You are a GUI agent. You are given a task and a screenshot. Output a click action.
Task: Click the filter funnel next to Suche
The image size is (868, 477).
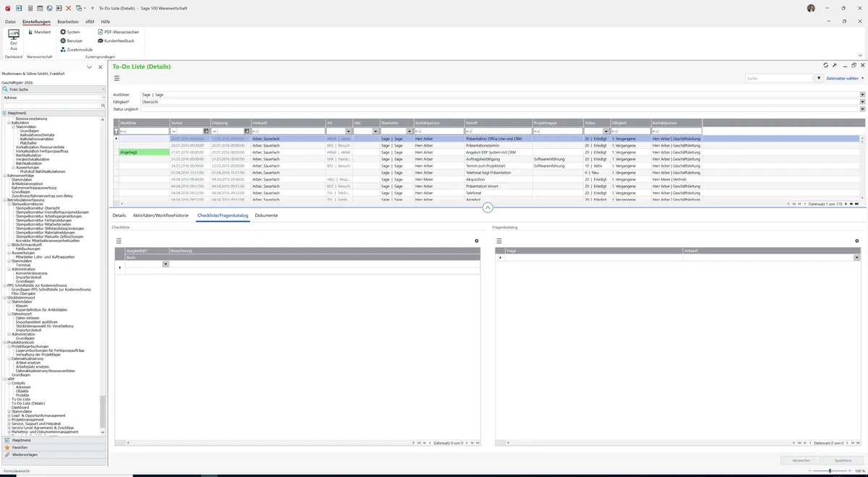pyautogui.click(x=819, y=78)
